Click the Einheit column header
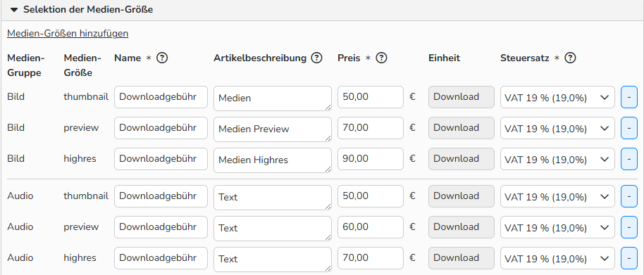Viewport: 644px width, 275px height. pyautogui.click(x=444, y=58)
